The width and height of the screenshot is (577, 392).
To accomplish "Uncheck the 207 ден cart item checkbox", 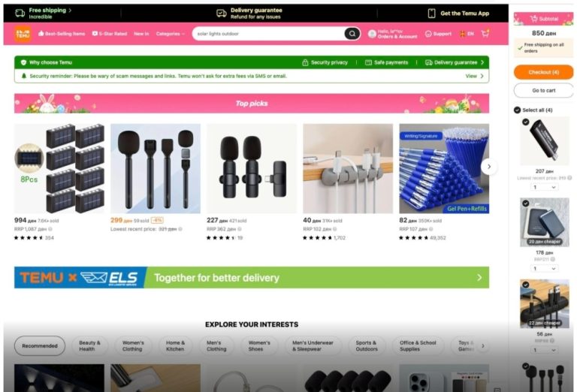I will tap(525, 122).
